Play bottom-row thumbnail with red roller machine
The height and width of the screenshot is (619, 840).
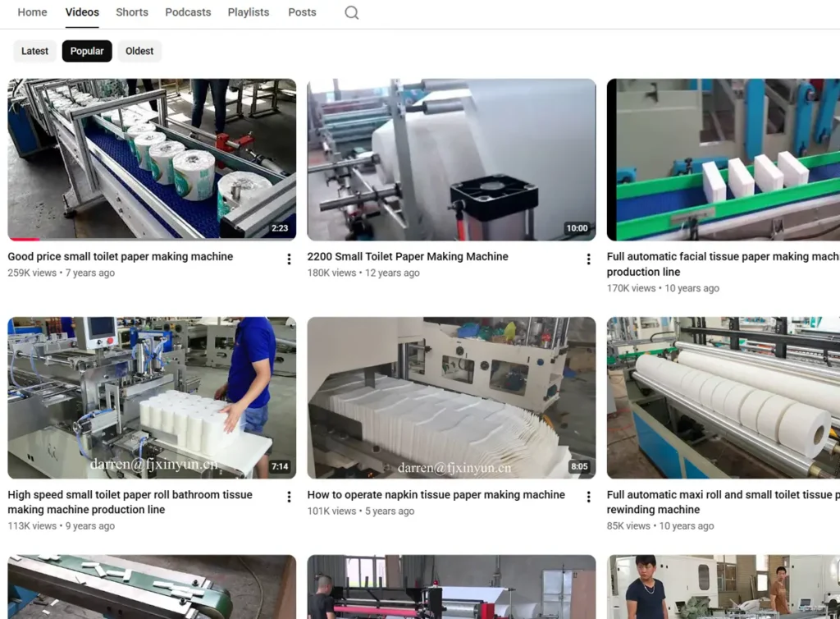(451, 587)
